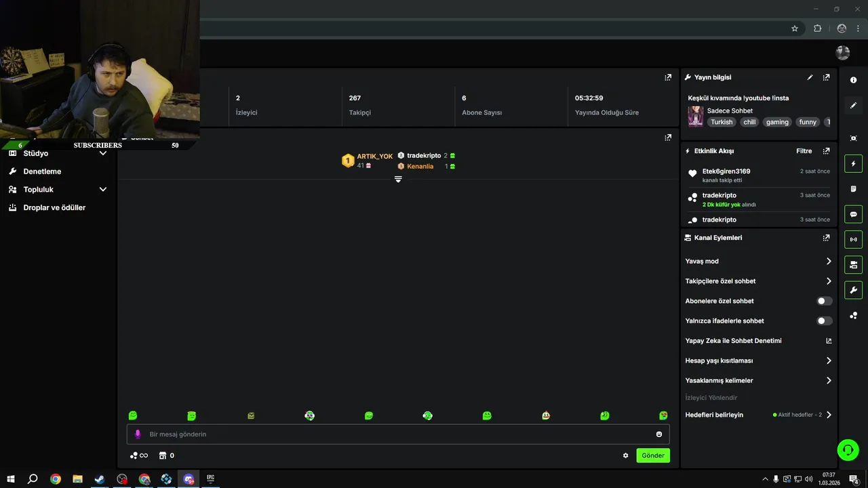Screen dimensions: 868x488
Task: Click the document icon in right sidebar
Action: (853, 188)
